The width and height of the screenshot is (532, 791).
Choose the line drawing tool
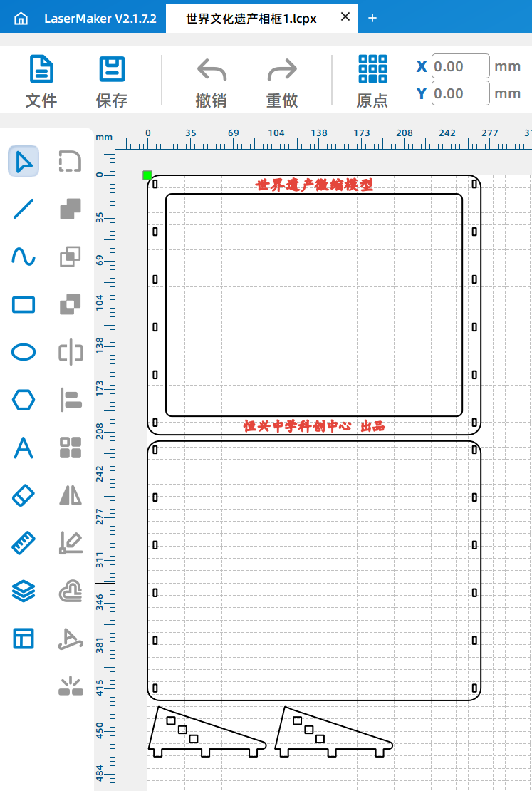click(x=24, y=209)
